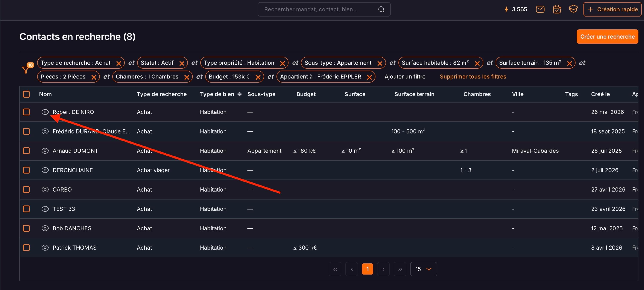Tick the select-all checkbox in table header

26,94
